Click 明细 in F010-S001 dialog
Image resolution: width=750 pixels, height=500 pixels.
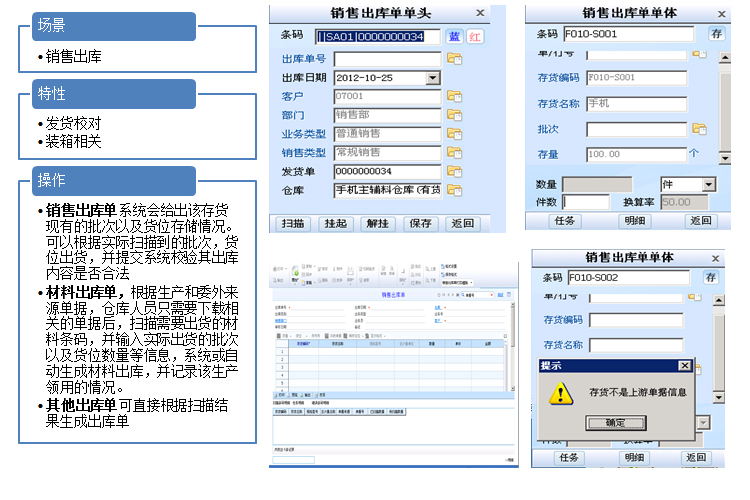coord(635,221)
